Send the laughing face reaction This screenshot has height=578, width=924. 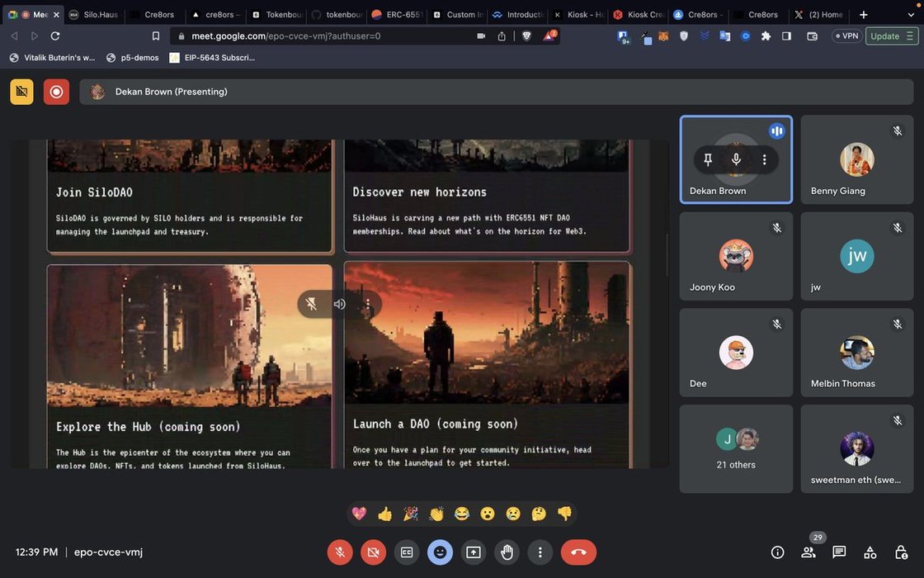click(x=462, y=514)
